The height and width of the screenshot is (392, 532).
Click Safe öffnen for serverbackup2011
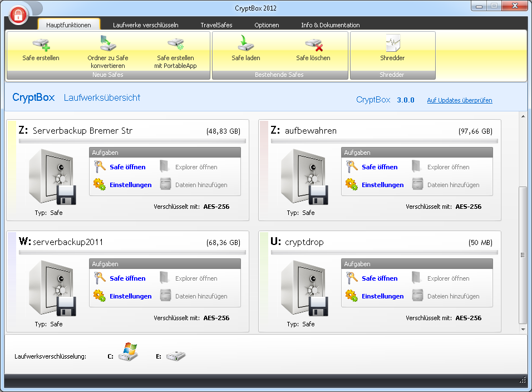pos(127,278)
